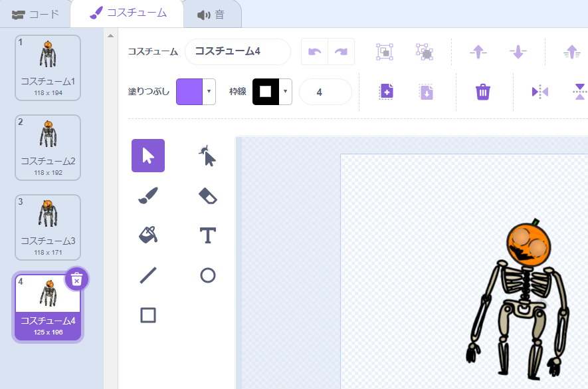Select the Fill bucket tool
588x389 pixels.
click(x=147, y=235)
